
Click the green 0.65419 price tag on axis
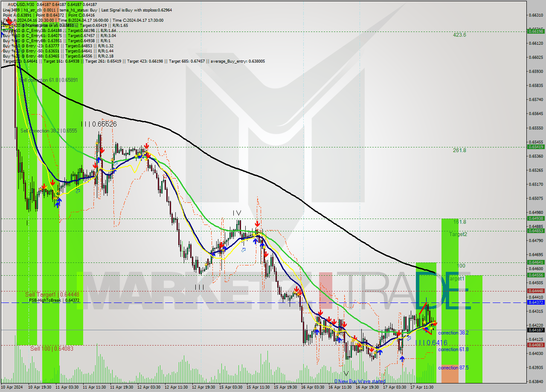coord(536,147)
